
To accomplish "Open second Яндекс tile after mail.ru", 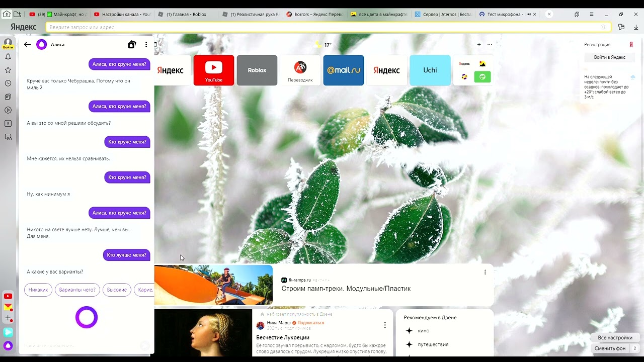I will pos(387,70).
